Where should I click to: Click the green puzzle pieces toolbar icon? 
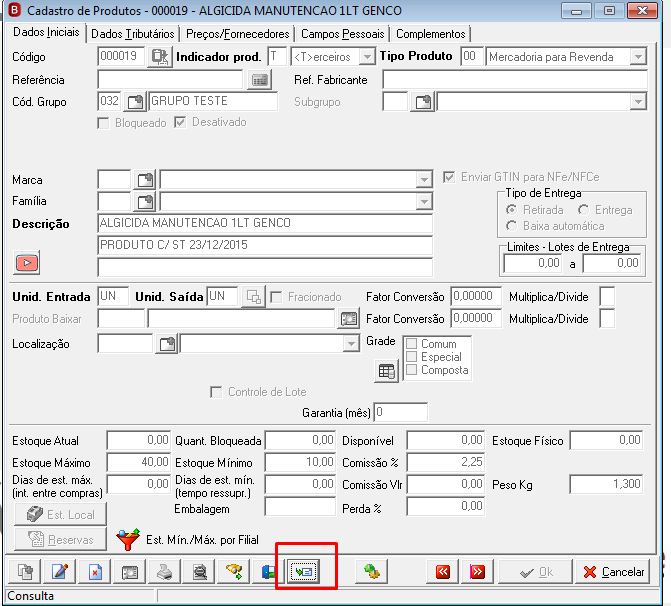click(x=371, y=572)
